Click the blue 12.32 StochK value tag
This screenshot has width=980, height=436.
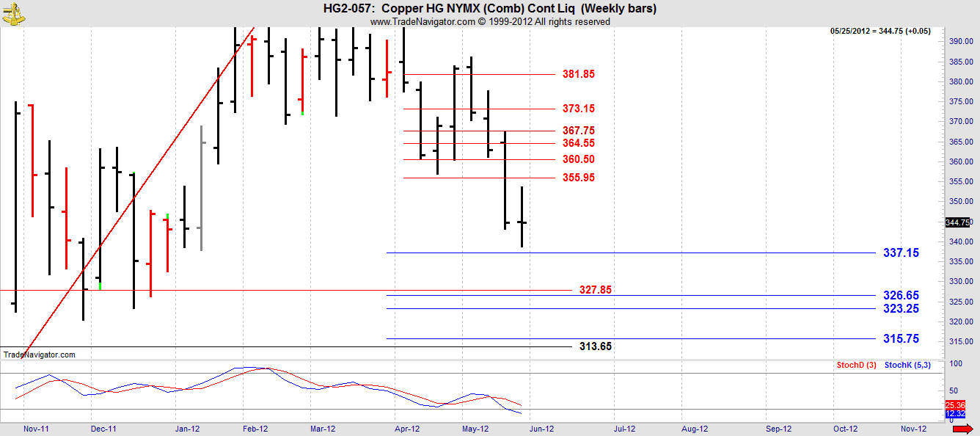pos(955,414)
